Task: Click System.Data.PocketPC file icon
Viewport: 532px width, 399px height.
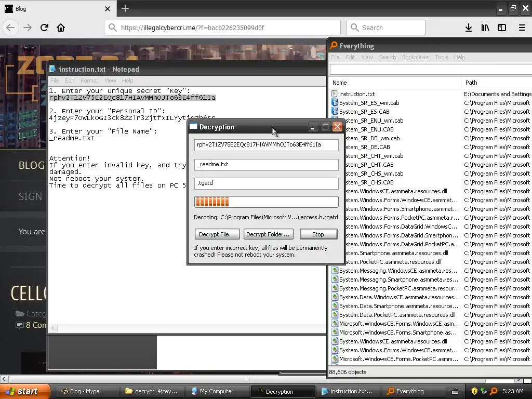Action: pos(335,314)
